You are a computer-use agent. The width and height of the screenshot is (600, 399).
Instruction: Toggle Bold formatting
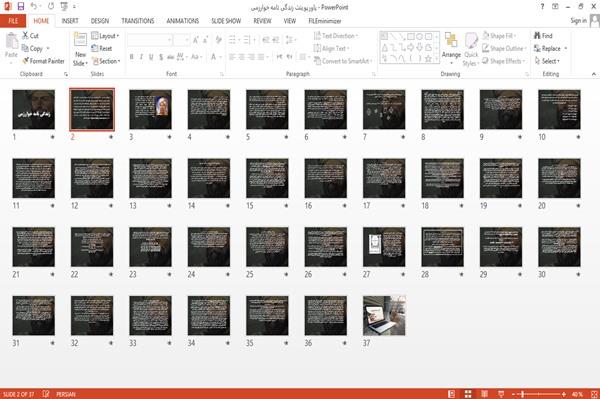coord(132,57)
